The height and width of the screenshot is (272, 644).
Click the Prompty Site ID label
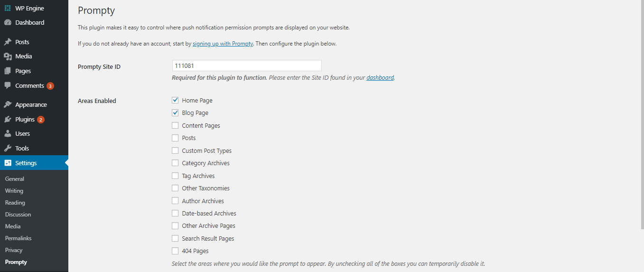[x=99, y=67]
